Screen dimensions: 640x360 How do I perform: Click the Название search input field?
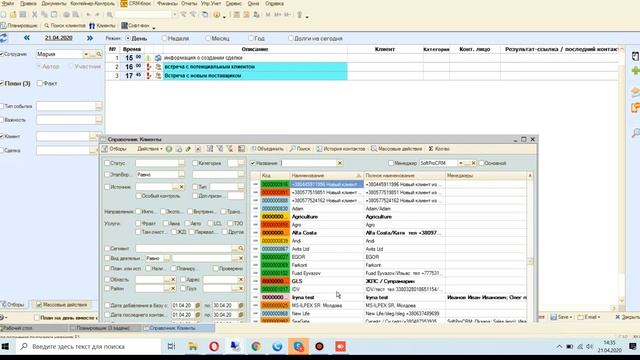tap(309, 163)
